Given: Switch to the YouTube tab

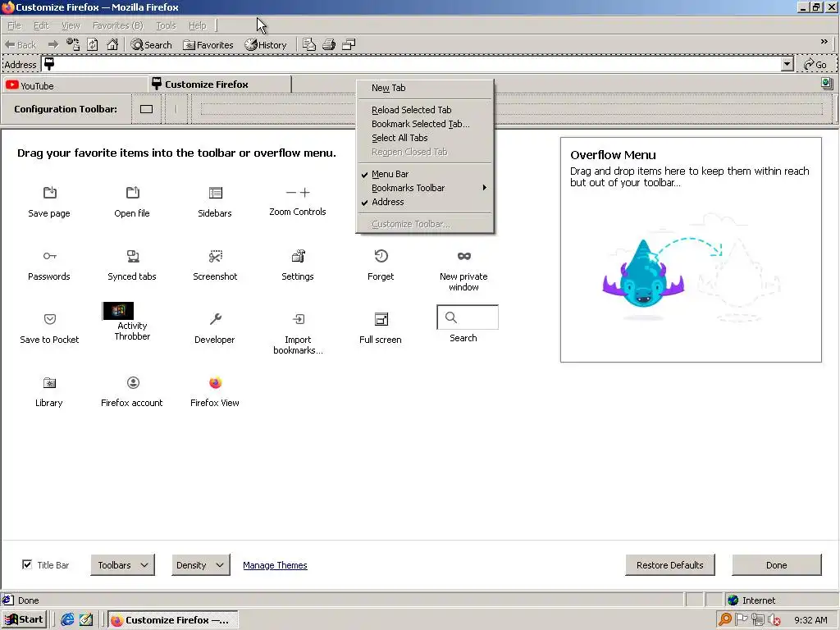Looking at the screenshot, I should click(74, 85).
